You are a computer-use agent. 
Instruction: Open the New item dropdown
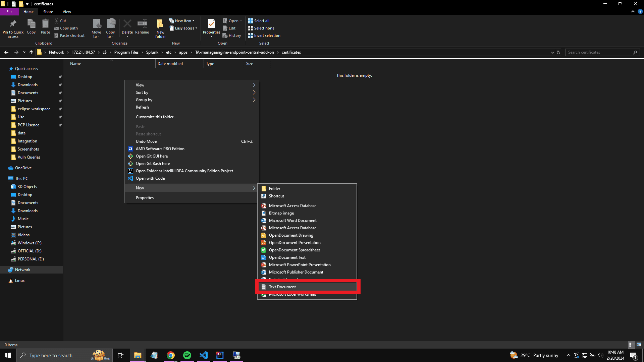[x=182, y=20]
